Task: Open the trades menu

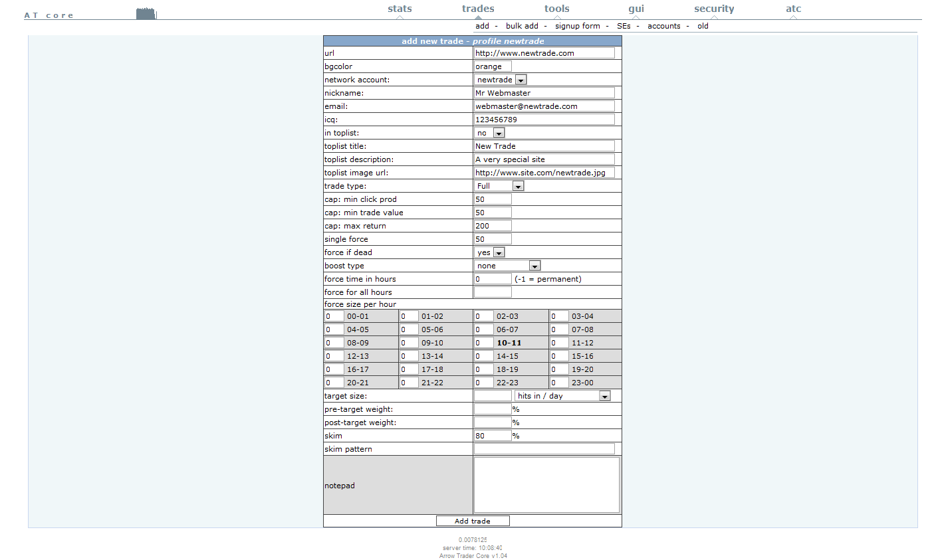Action: [478, 9]
